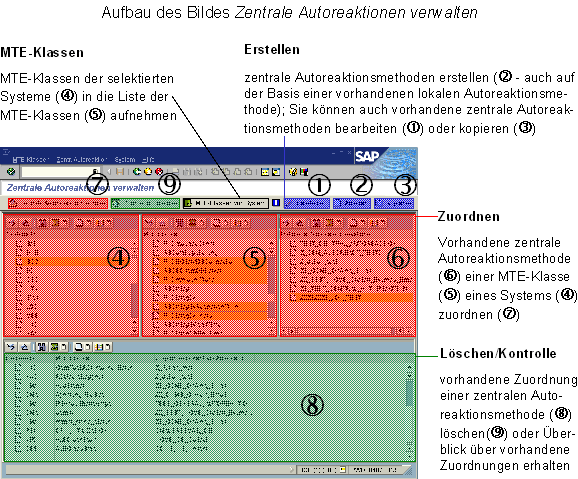Open the Zentr. Autoreaktion menu

point(82,160)
